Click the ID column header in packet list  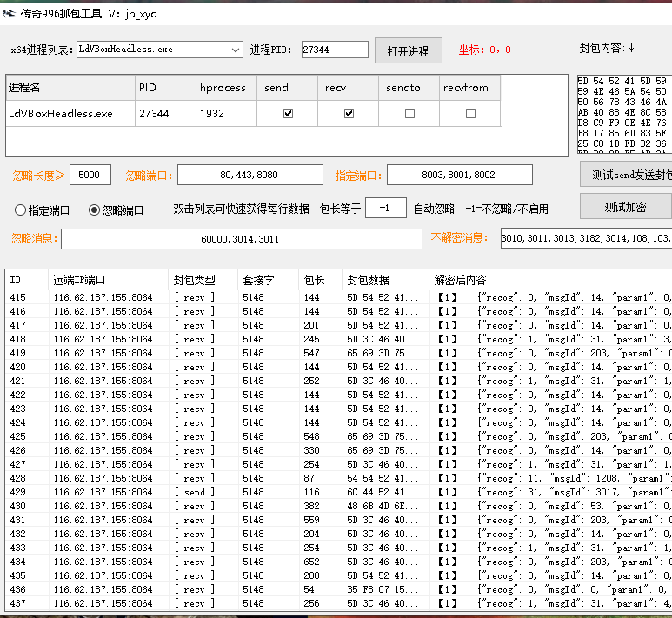(27, 280)
